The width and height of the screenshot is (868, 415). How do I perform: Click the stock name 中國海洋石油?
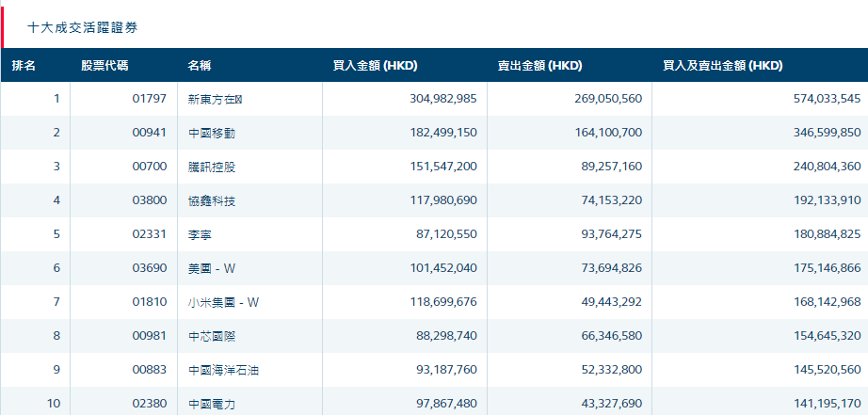pyautogui.click(x=224, y=370)
